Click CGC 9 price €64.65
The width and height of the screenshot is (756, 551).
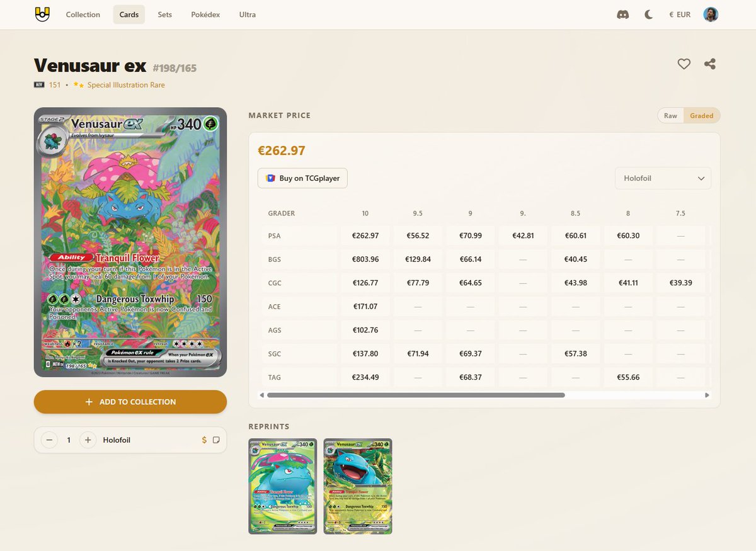(470, 283)
